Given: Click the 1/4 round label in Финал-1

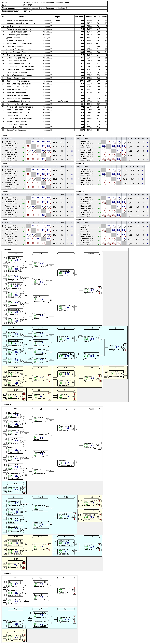Looking at the screenshot, I should 41,254.
